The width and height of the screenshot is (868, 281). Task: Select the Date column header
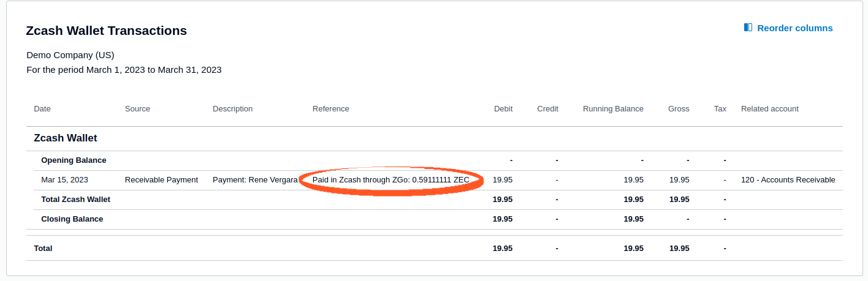pos(42,109)
